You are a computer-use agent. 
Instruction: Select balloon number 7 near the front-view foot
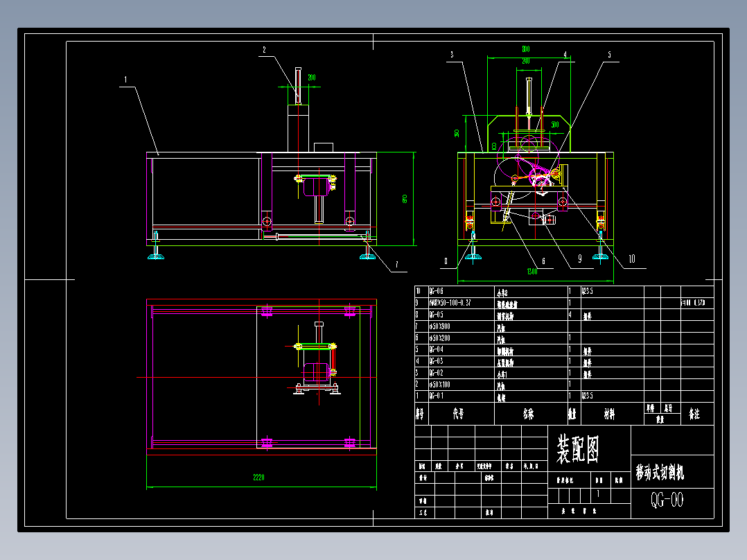tap(396, 265)
